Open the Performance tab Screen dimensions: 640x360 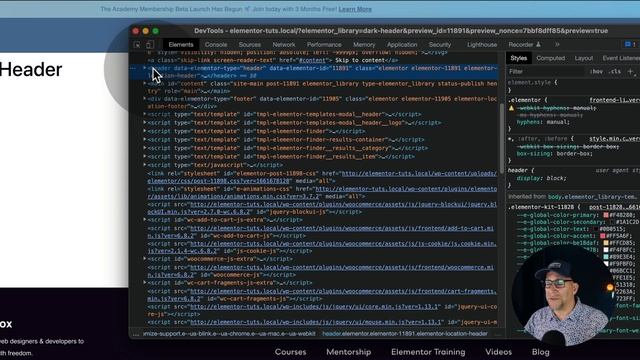click(324, 44)
